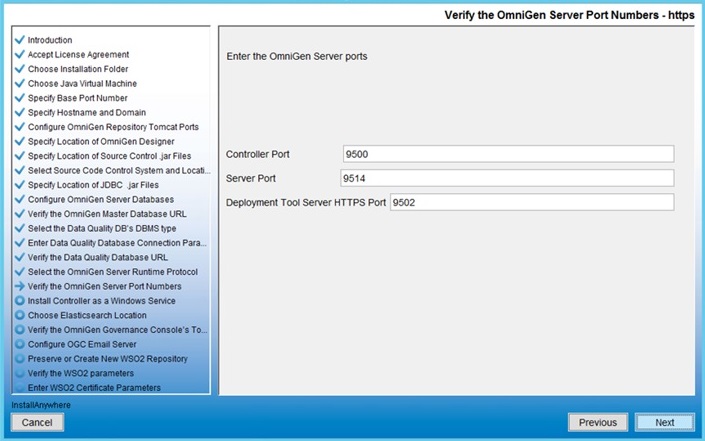Click checkmark beside Verify the Data Quality Database URL
This screenshot has height=441, width=705.
20,257
